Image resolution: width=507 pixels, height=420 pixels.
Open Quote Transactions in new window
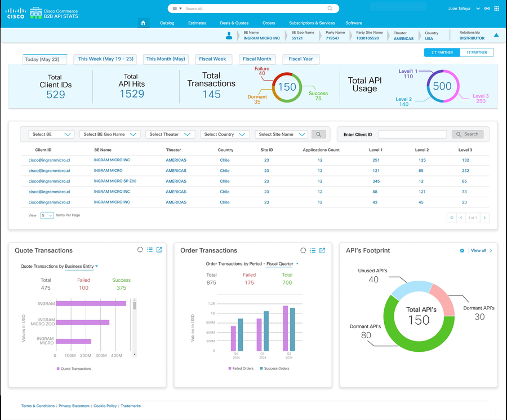159,250
